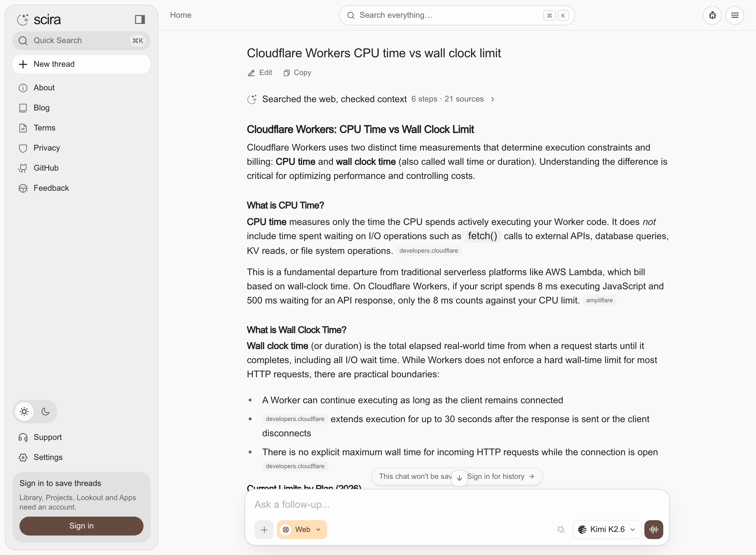The width and height of the screenshot is (756, 555).
Task: Go to the Home breadcrumb
Action: tap(180, 15)
